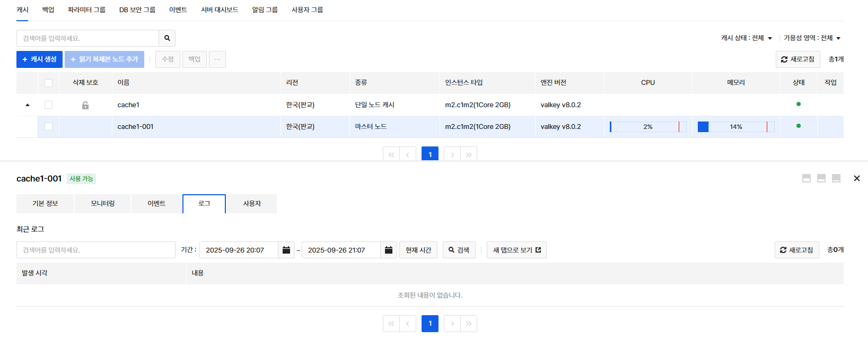868x347 pixels.
Task: Click the 캐시 생성 button
Action: pyautogui.click(x=39, y=59)
